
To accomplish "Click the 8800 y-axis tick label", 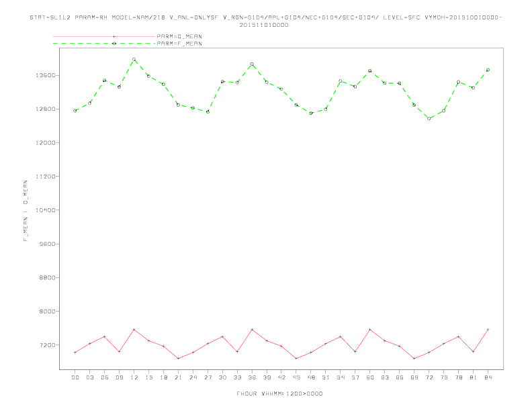I will tap(48, 278).
